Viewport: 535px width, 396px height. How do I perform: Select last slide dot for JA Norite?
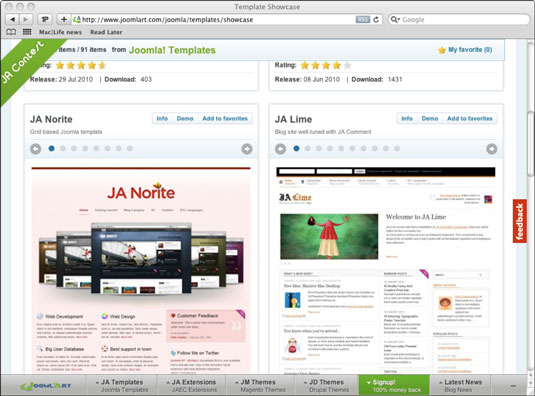click(x=130, y=148)
